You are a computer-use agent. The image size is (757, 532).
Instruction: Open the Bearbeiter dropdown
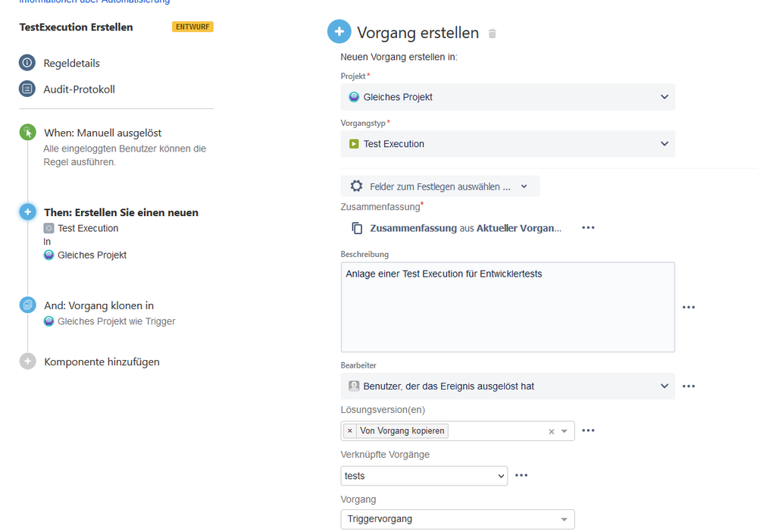point(508,386)
